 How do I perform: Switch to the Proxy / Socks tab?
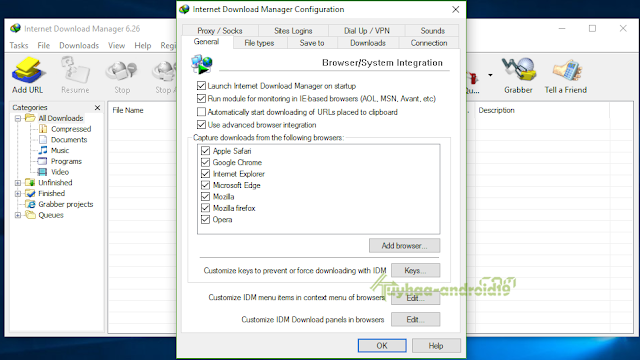[220, 31]
